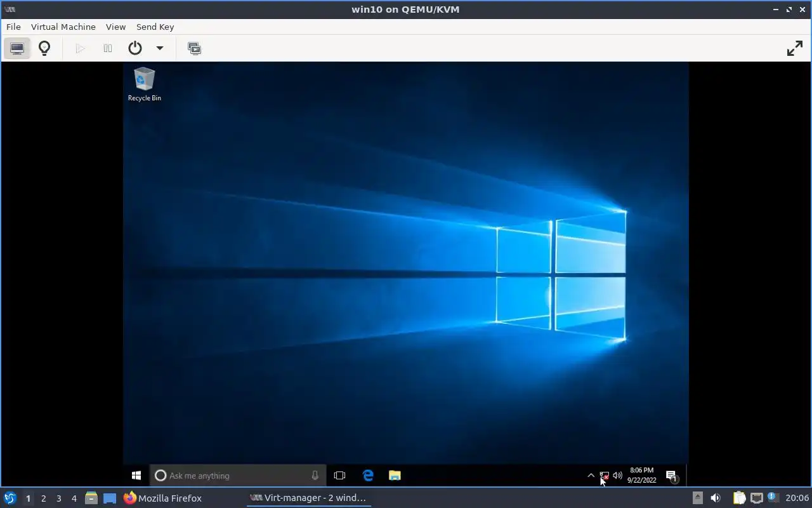Open manage VM snapshots icon
The height and width of the screenshot is (508, 812).
[x=194, y=48]
